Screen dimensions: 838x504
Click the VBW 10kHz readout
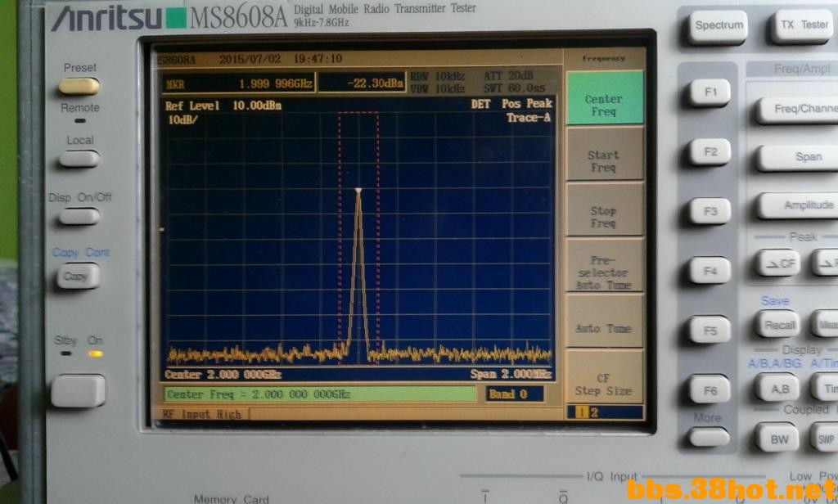[437, 88]
